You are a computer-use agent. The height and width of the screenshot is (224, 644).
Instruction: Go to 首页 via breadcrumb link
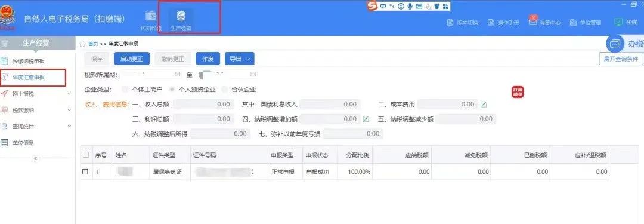93,44
